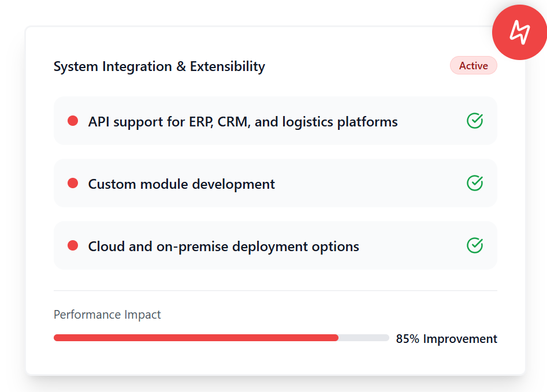Click the 85% Improvement value text

[x=446, y=339]
